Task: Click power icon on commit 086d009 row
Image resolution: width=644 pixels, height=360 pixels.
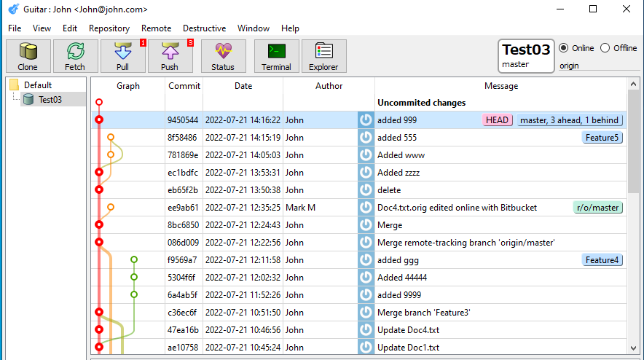Action: pos(366,242)
